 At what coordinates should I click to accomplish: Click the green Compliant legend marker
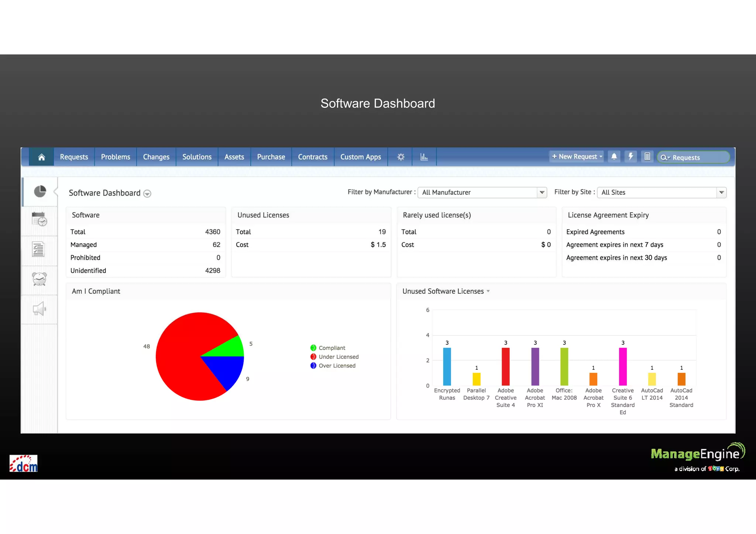(x=313, y=348)
